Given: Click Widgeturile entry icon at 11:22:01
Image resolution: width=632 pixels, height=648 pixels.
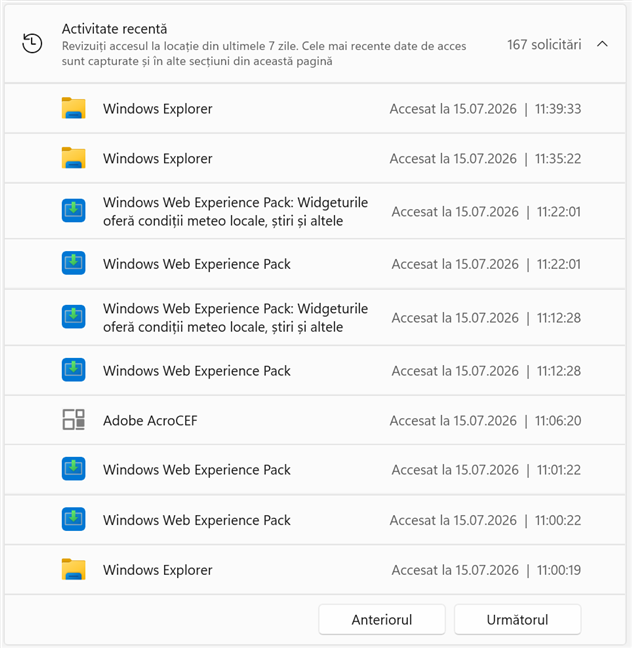Looking at the screenshot, I should [74, 210].
